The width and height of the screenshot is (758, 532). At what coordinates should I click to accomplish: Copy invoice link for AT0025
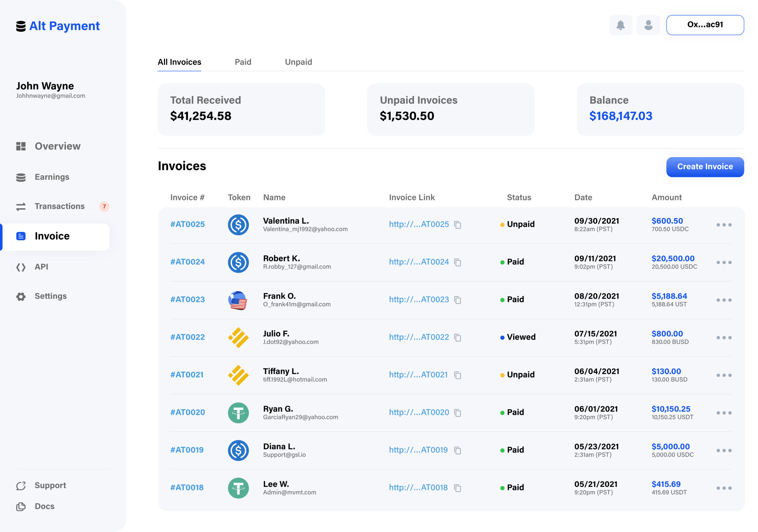tap(458, 225)
